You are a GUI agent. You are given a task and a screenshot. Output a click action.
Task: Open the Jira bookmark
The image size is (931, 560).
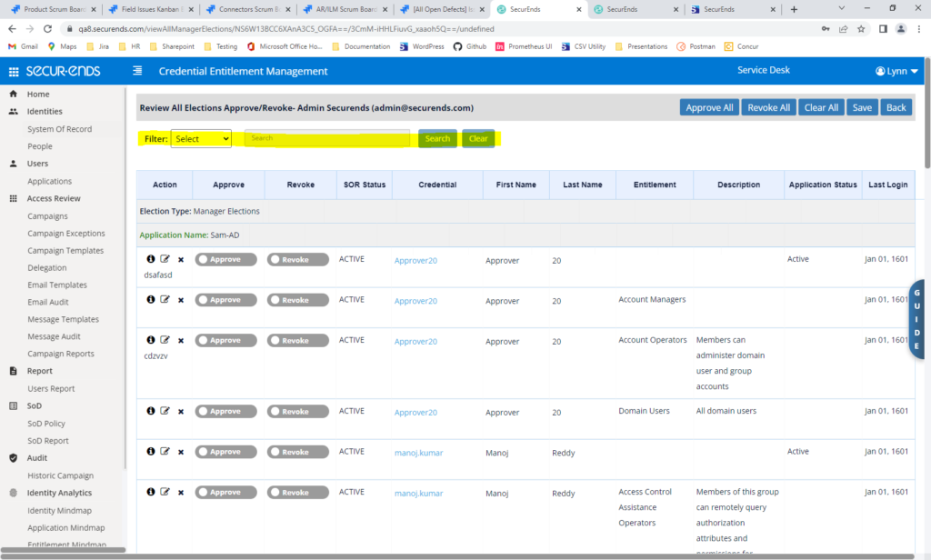tap(98, 46)
